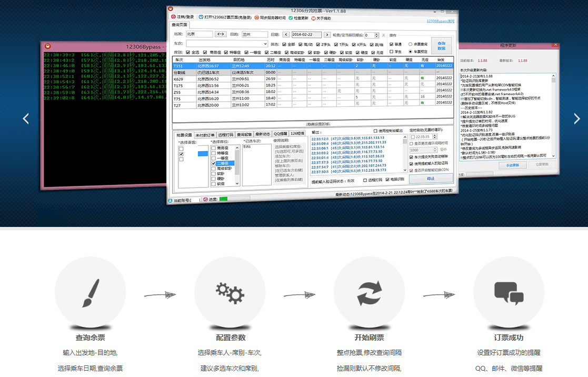Viewport: 588px width, 377px height.
Task: Click the 12306Bypass console window logo icon
Action: (47, 46)
